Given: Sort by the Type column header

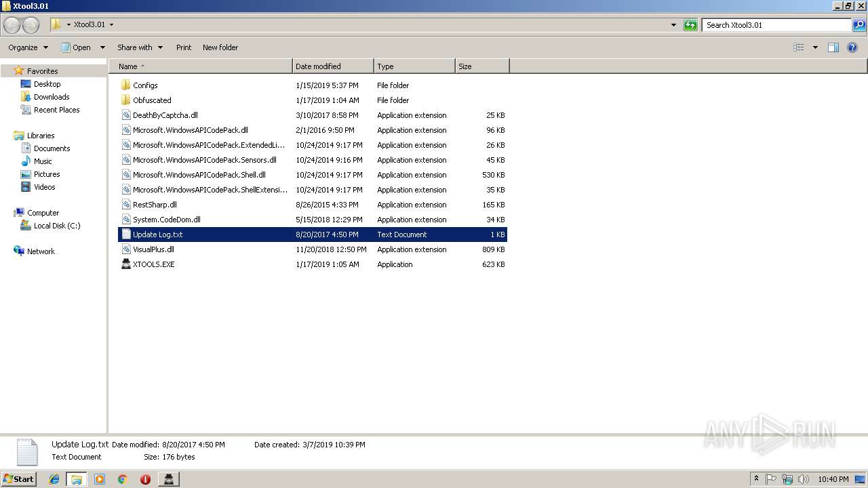Looking at the screenshot, I should tap(414, 66).
